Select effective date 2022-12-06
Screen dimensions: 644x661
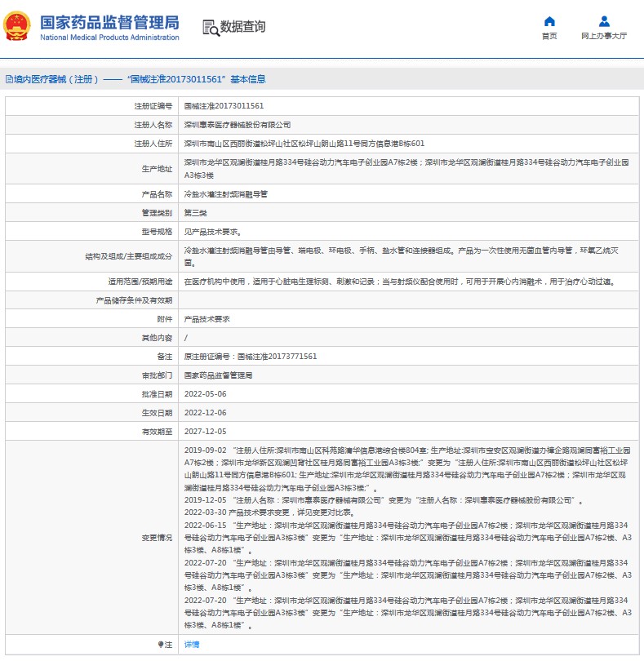(x=206, y=413)
